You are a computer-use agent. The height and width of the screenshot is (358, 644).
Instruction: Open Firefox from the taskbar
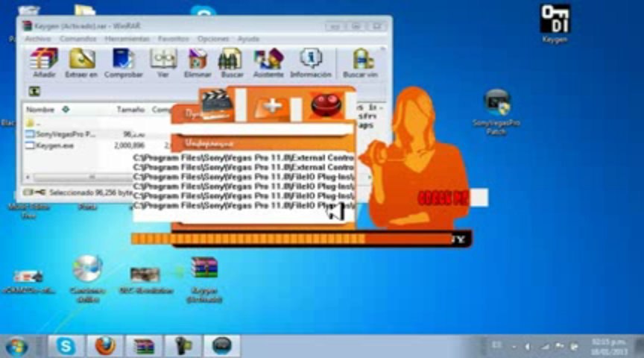point(105,346)
